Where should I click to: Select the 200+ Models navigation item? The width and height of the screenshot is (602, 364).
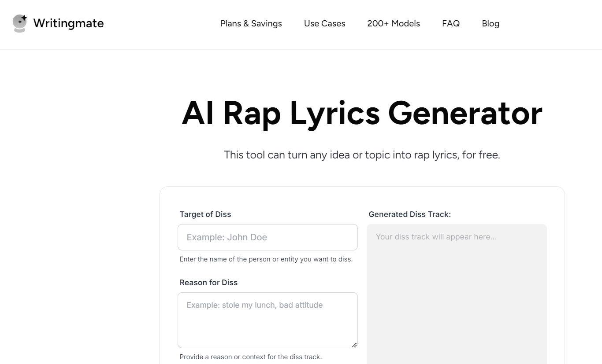(x=393, y=23)
